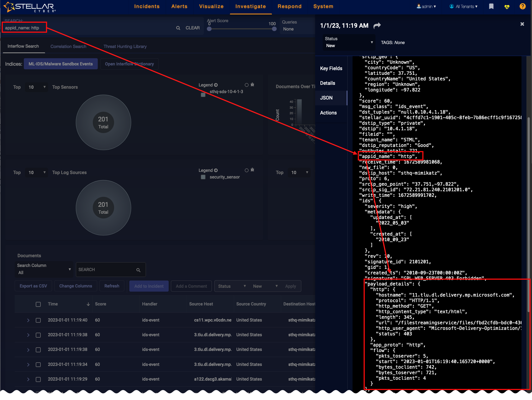This screenshot has height=400, width=532.
Task: Click the system health heart icon
Action: 507,7
